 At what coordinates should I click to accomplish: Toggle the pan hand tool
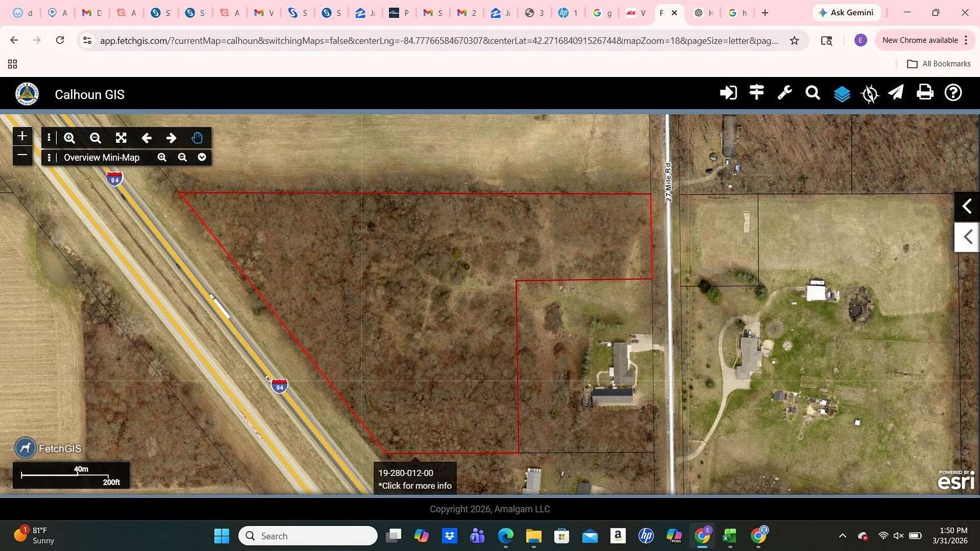coord(197,138)
